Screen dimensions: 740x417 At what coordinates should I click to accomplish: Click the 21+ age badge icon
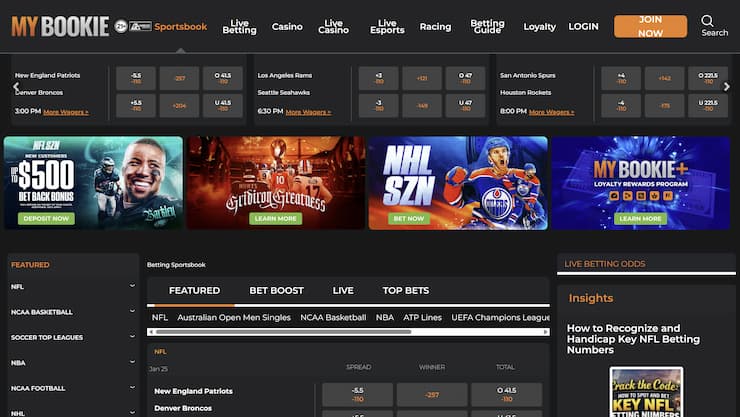[x=121, y=26]
